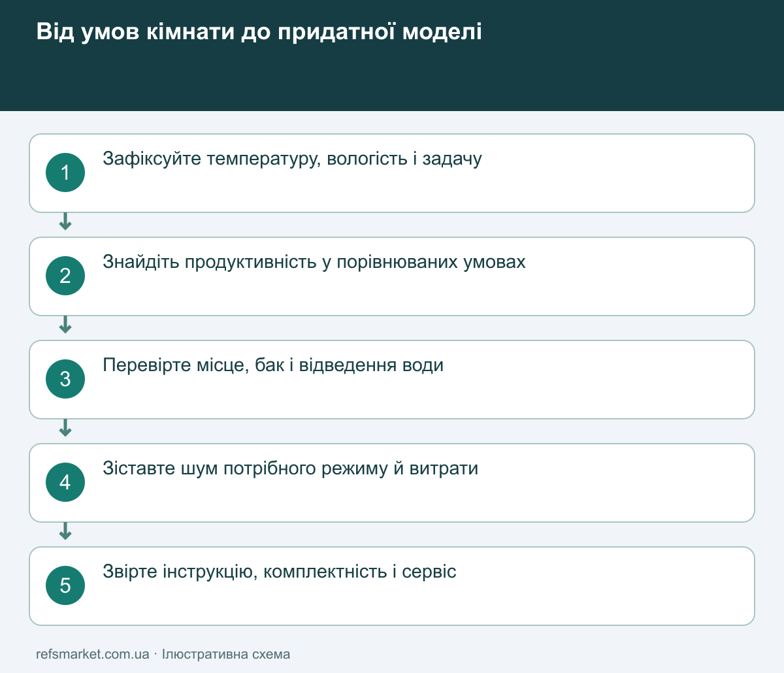The image size is (784, 673).
Task: Open the refsmarket.com.ua footer link
Action: click(x=93, y=654)
